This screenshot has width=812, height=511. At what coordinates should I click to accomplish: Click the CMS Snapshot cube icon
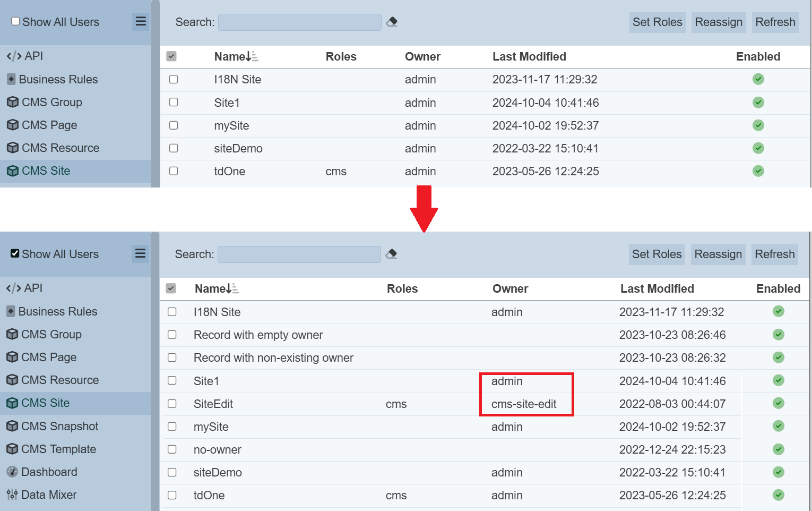[12, 426]
